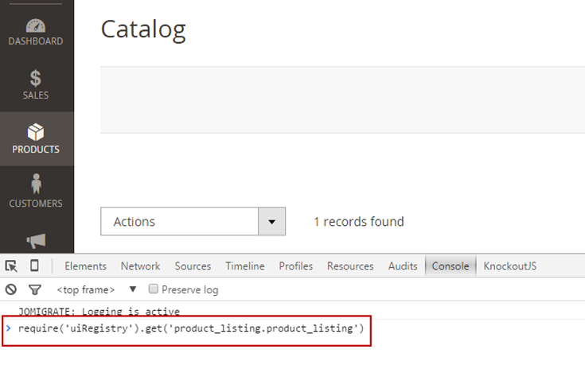Click the console filter funnel icon
The width and height of the screenshot is (585, 392).
tap(35, 289)
